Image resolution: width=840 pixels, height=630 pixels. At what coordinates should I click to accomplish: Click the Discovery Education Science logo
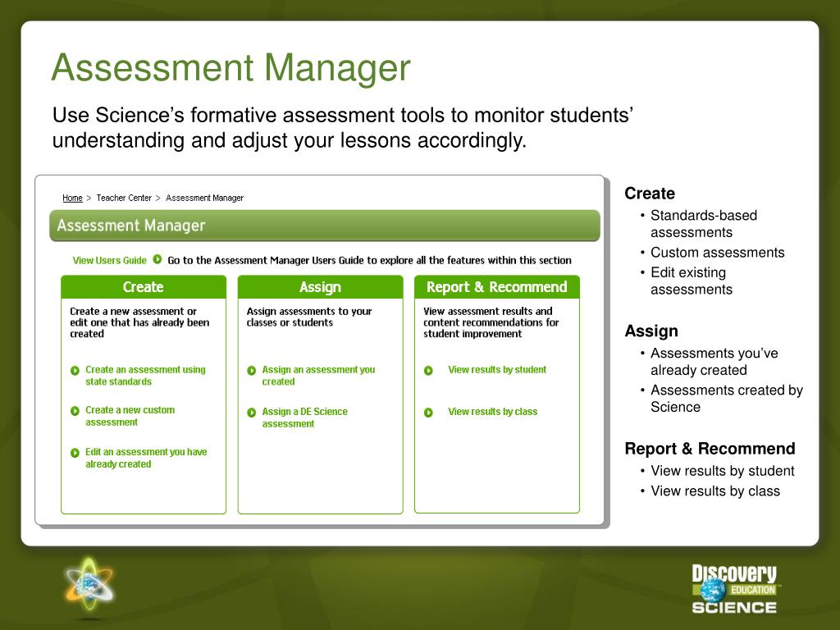734,589
